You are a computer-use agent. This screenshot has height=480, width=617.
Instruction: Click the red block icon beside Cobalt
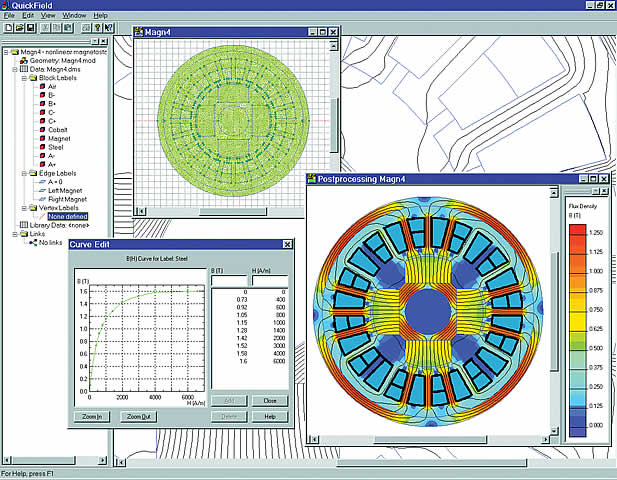pos(42,130)
